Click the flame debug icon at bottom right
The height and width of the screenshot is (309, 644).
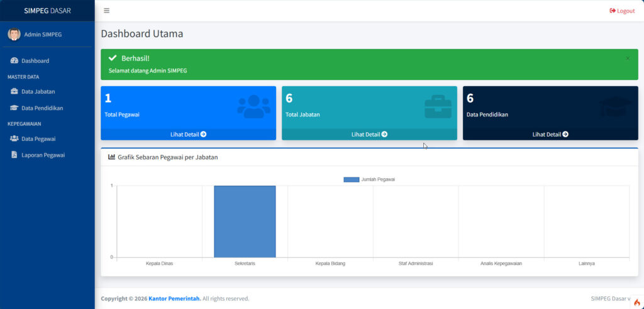[636, 302]
